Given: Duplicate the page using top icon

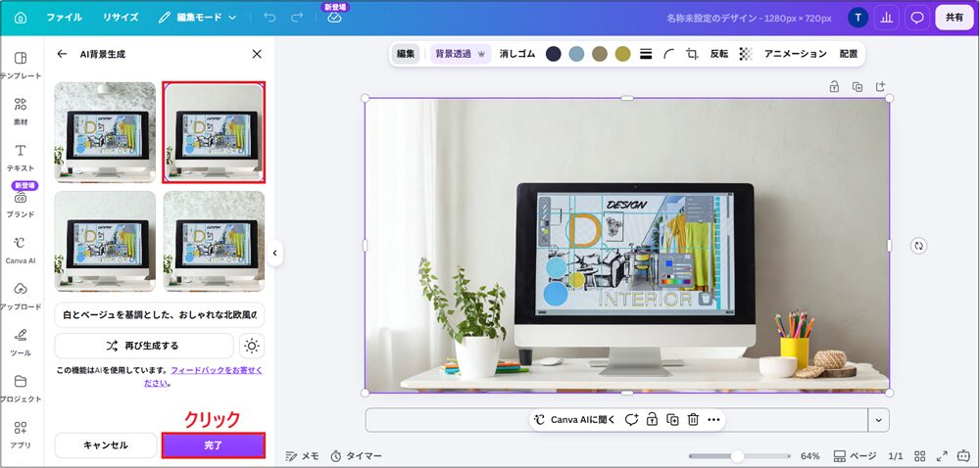Looking at the screenshot, I should pyautogui.click(x=857, y=87).
